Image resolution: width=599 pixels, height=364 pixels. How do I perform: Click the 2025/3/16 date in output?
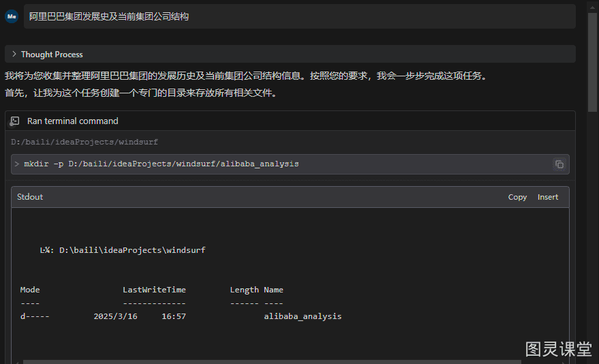pos(115,316)
